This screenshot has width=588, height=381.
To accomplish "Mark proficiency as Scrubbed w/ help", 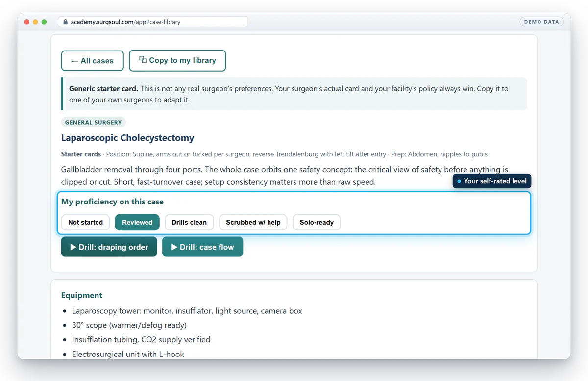I will coord(253,222).
